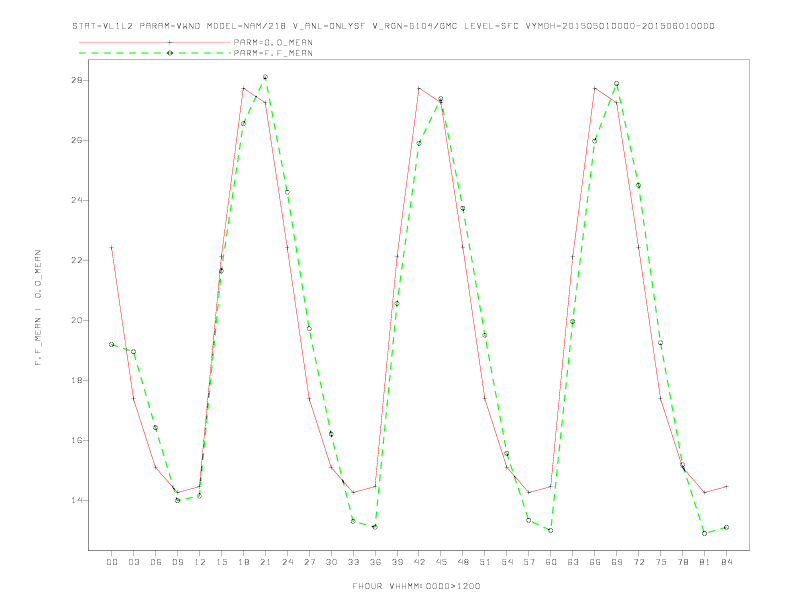Click red plus data marker at hour 00

pos(112,247)
